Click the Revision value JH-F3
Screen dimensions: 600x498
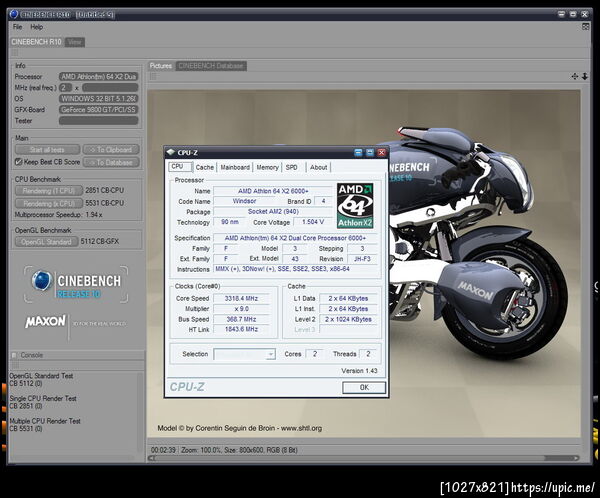(x=362, y=259)
